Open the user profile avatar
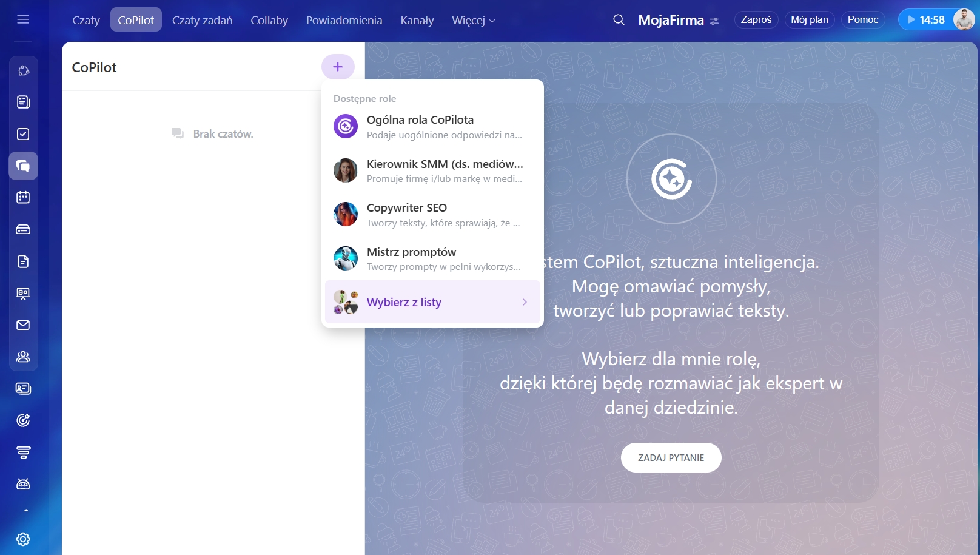This screenshot has height=555, width=980. click(964, 19)
